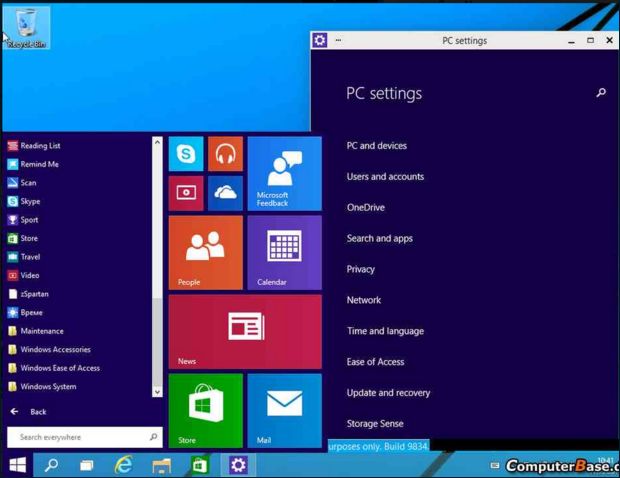Launch Sport from app list
620x478 pixels.
point(23,220)
